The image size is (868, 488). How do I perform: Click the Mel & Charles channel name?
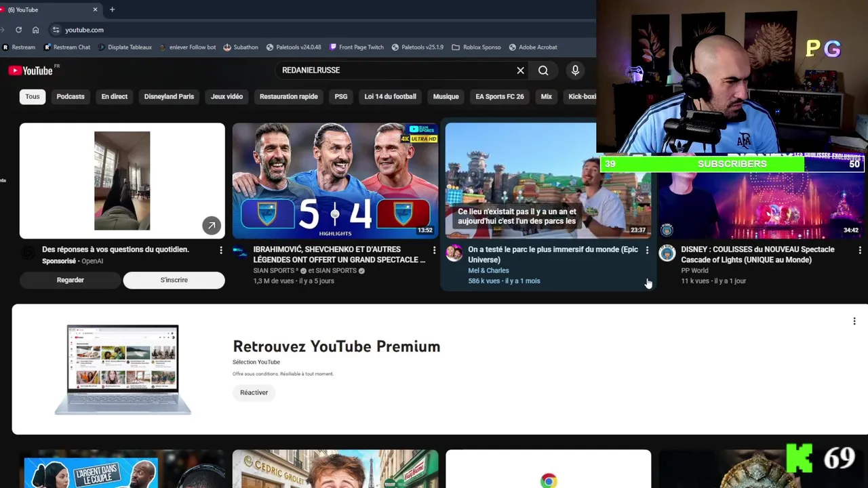click(488, 270)
